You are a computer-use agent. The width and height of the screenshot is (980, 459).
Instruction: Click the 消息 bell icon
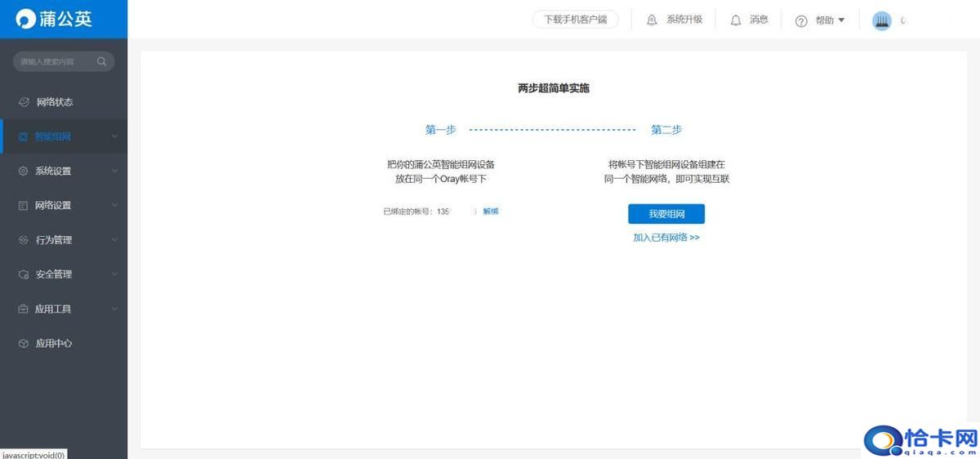click(736, 20)
